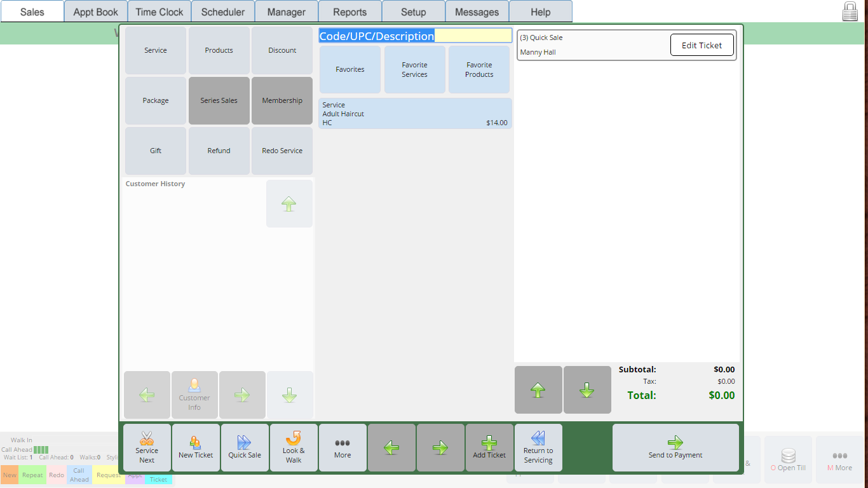The height and width of the screenshot is (488, 868).
Task: Open the Setup tab
Action: 414,11
